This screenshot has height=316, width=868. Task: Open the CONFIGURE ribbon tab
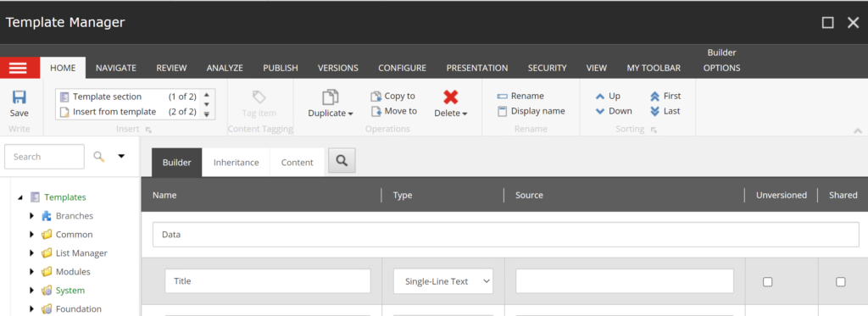pyautogui.click(x=403, y=68)
